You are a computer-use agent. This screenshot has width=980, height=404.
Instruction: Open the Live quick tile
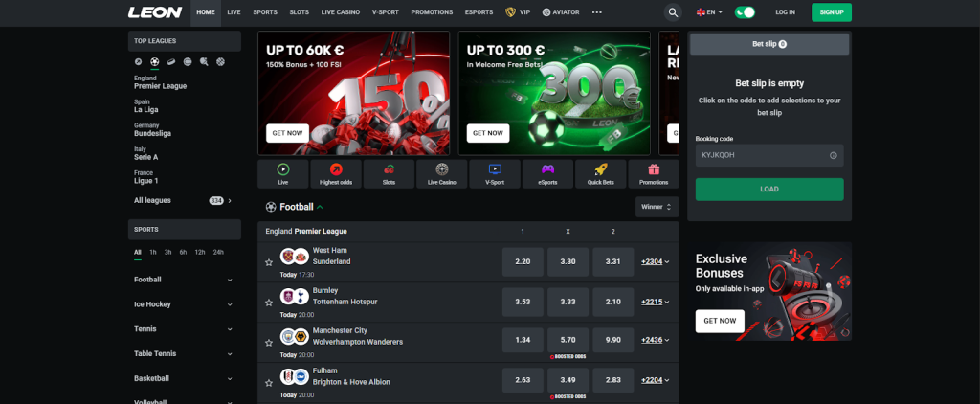(x=283, y=174)
